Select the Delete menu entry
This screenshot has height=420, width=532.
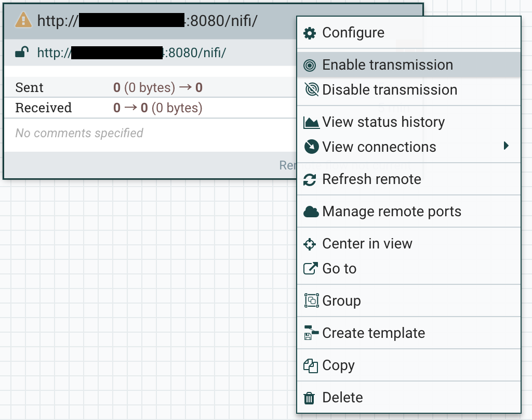click(409, 398)
